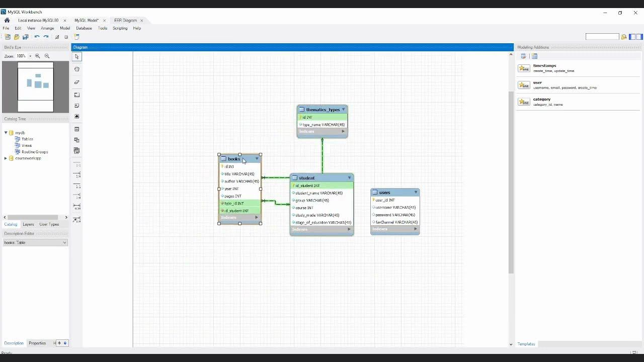
Task: Select relationship using existing columns tool
Action: 77,219
